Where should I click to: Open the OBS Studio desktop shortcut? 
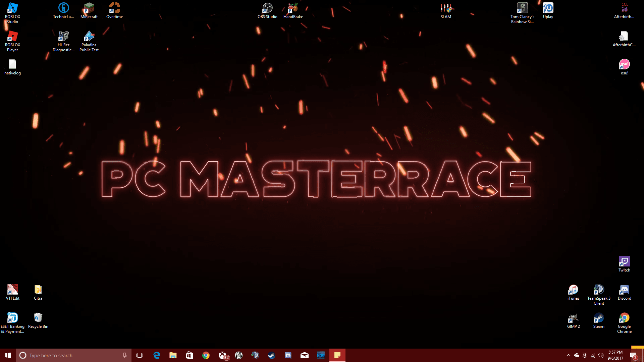point(267,8)
